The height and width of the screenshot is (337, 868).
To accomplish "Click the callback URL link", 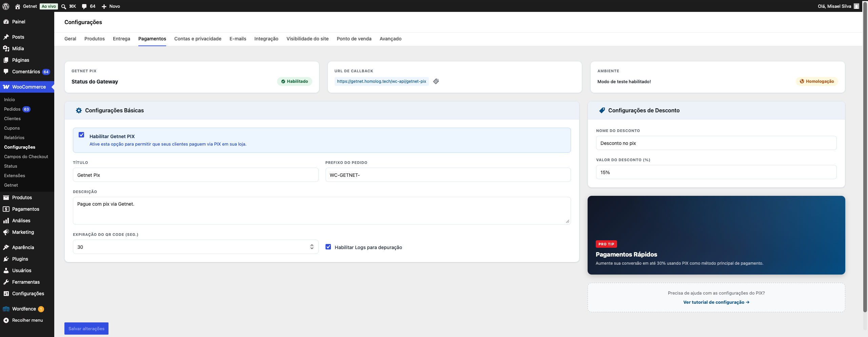I will (381, 81).
